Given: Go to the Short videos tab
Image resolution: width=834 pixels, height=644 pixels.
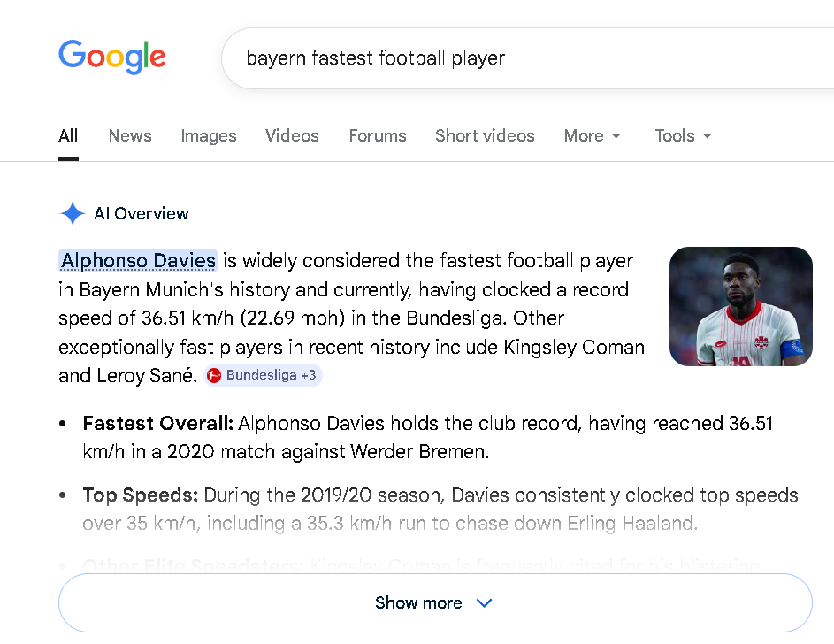Looking at the screenshot, I should (x=485, y=136).
